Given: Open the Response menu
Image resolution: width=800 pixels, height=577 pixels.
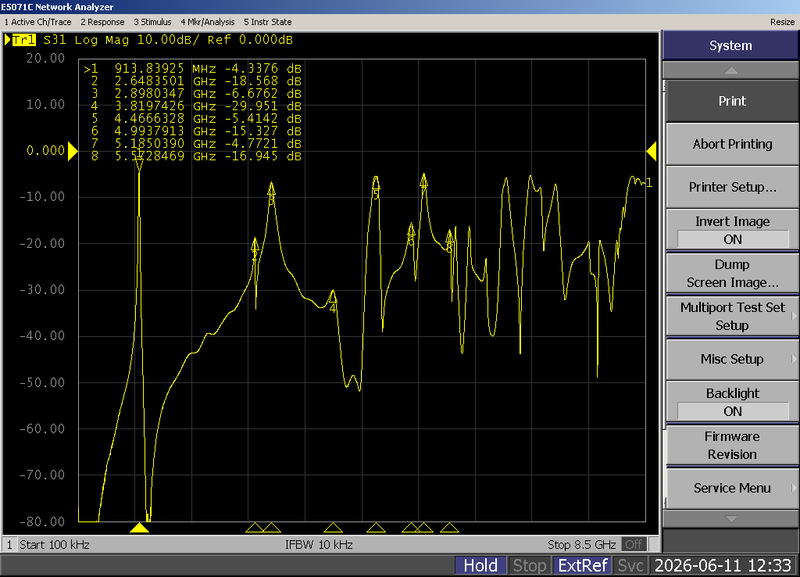Looking at the screenshot, I should pyautogui.click(x=102, y=22).
